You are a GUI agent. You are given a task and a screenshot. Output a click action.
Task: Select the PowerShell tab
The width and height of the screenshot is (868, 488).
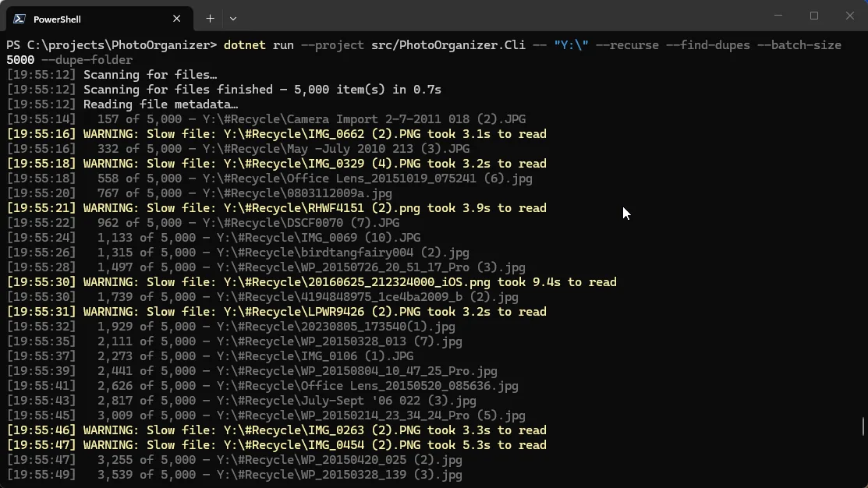[x=100, y=19]
